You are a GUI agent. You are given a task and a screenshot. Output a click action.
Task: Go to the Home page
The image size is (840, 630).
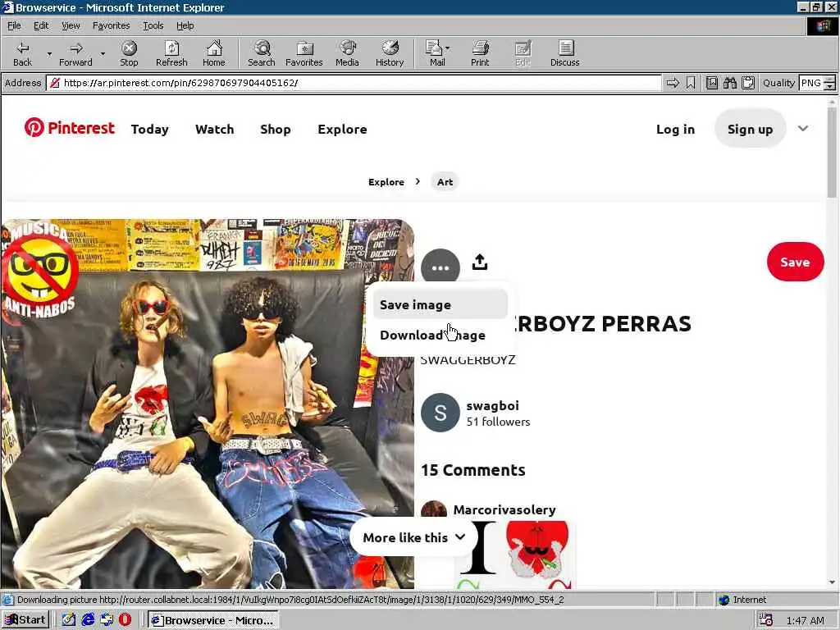214,53
